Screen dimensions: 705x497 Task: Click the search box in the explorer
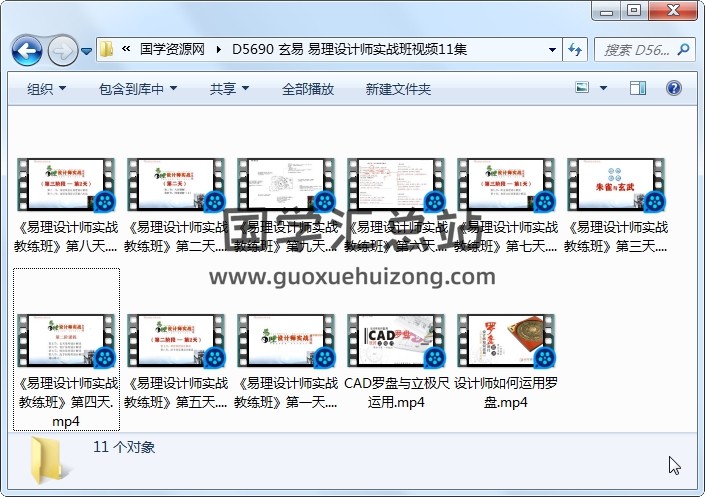640,49
